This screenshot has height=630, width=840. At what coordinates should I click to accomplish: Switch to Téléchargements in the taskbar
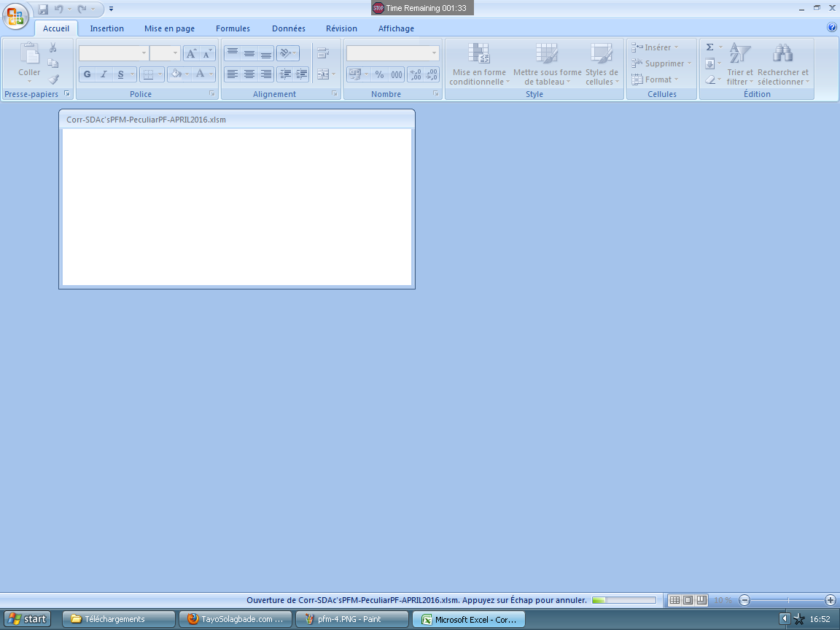click(119, 619)
